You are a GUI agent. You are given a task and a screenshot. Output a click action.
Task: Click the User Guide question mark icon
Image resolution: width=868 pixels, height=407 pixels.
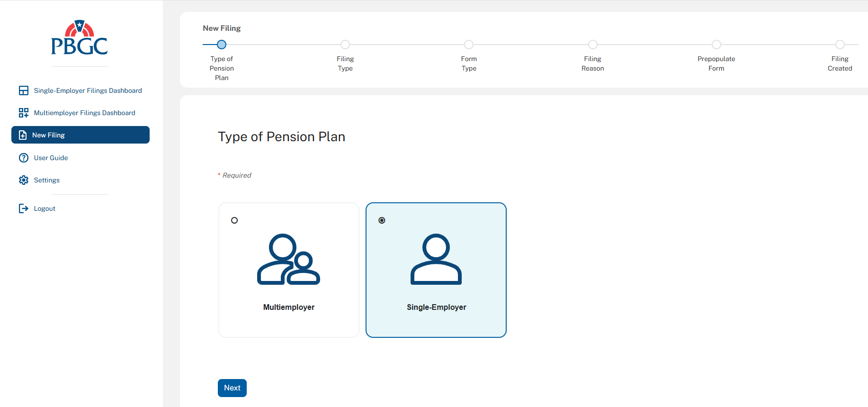click(x=24, y=158)
